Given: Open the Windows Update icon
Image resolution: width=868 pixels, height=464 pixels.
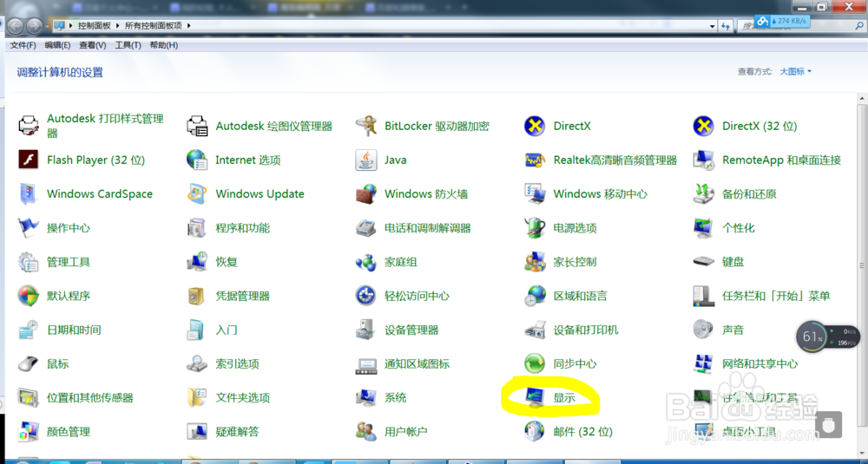Looking at the screenshot, I should pos(197,194).
